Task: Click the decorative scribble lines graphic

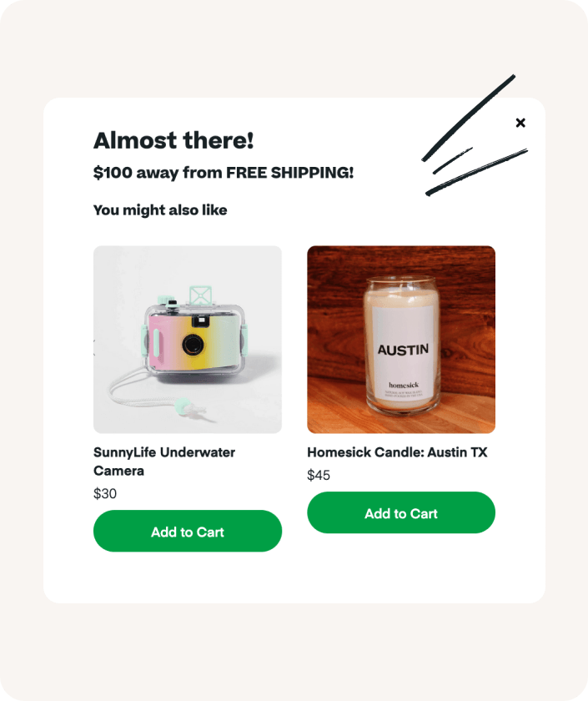Action: (475, 135)
